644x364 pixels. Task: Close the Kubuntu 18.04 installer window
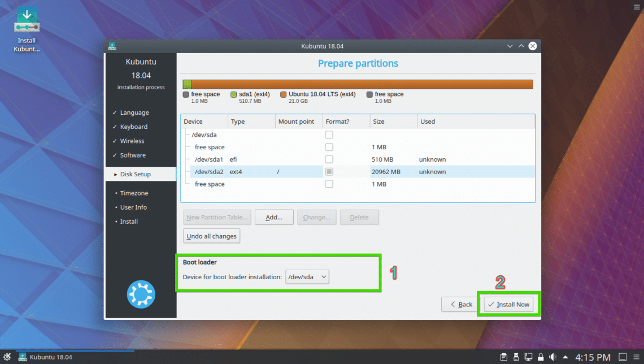pyautogui.click(x=533, y=46)
